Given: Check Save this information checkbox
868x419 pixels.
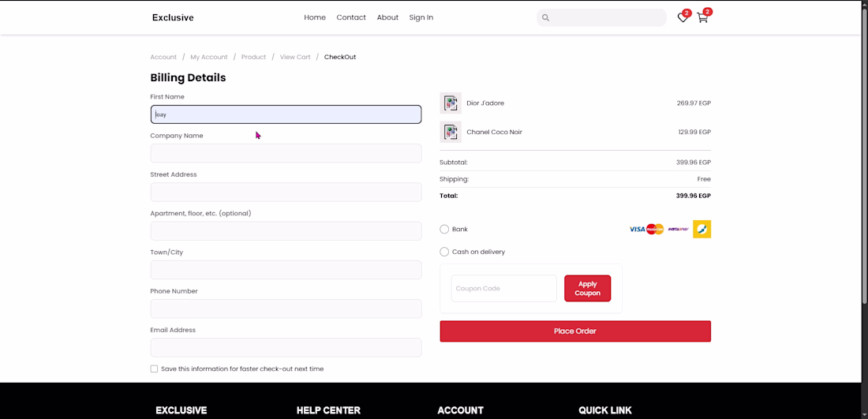Looking at the screenshot, I should coord(154,368).
